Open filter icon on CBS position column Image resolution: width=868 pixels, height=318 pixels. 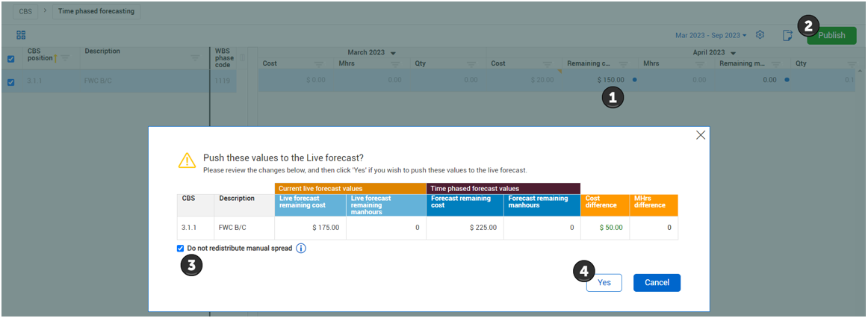click(65, 58)
